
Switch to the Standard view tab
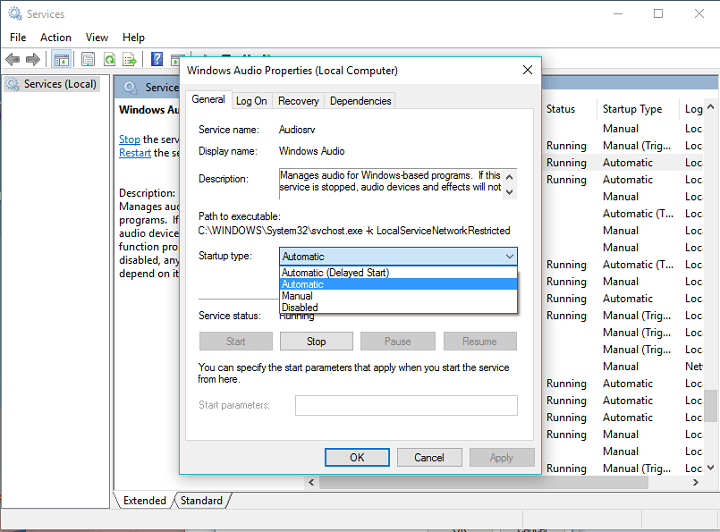[201, 500]
